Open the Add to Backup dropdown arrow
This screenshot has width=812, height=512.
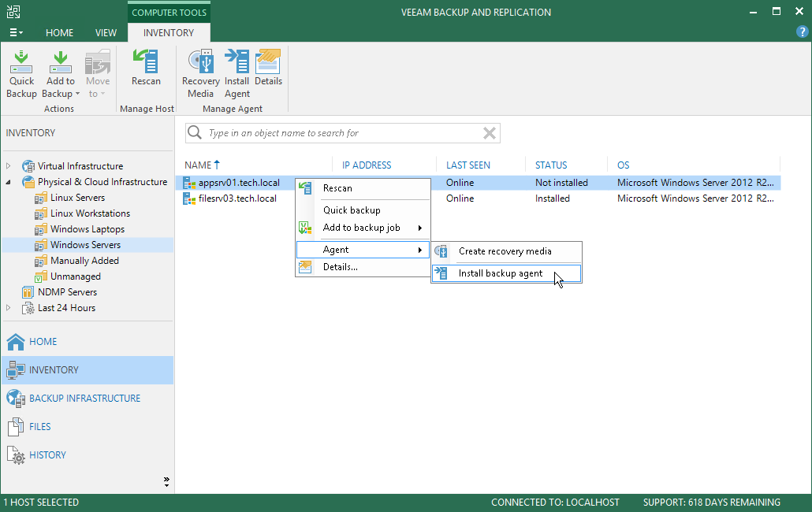77,94
